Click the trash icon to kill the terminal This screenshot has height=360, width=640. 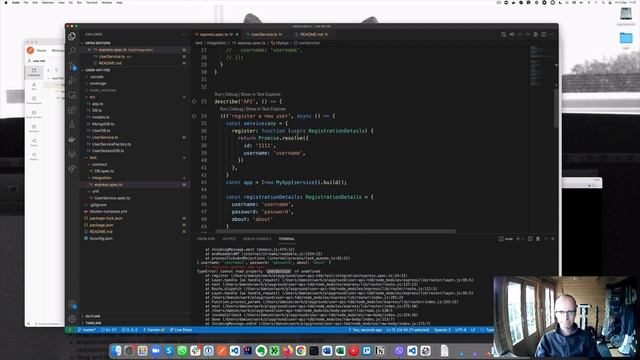538,239
